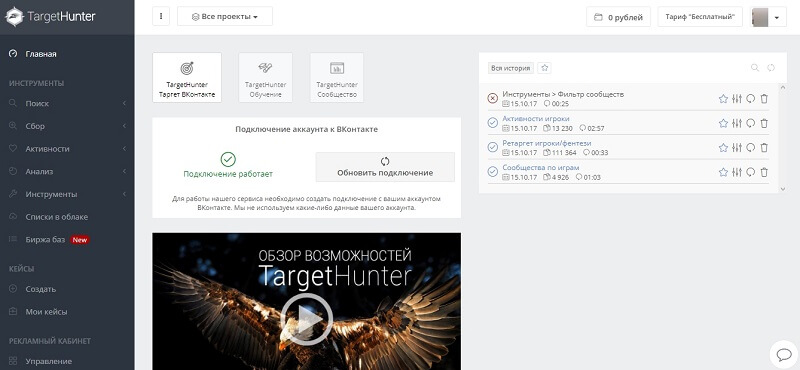Open Инструменты > Фильтр сообществ entry

[563, 94]
